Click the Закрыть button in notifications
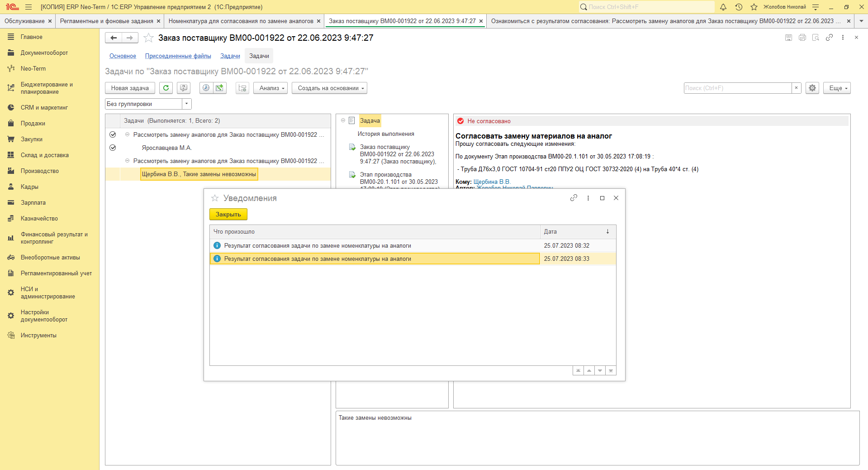The image size is (868, 470). (x=228, y=214)
